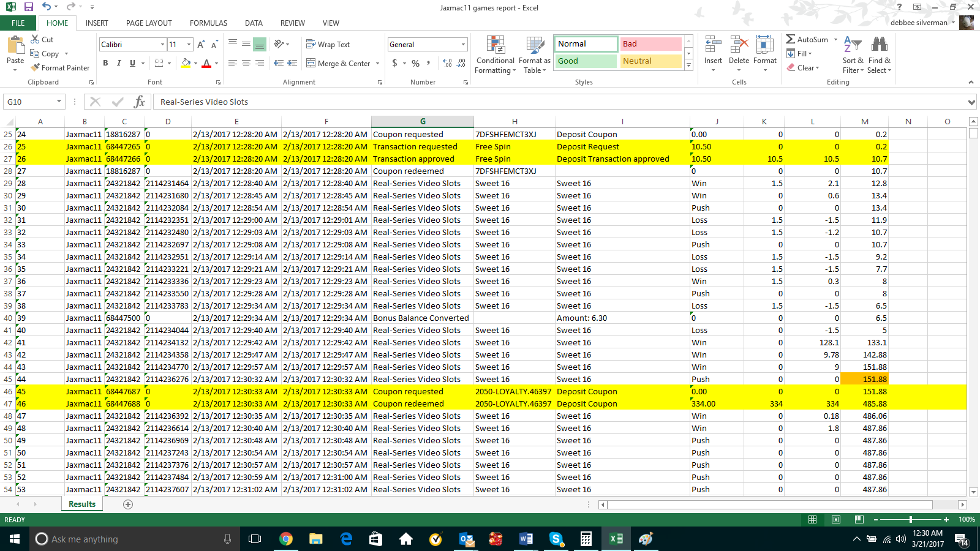Expand the Merge & Center options arrow
The width and height of the screenshot is (980, 551).
click(x=377, y=63)
